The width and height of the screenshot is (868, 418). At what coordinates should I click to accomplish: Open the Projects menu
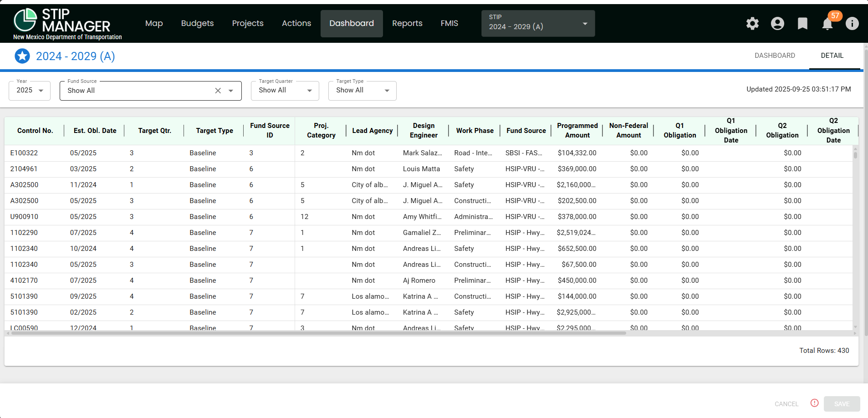click(248, 23)
